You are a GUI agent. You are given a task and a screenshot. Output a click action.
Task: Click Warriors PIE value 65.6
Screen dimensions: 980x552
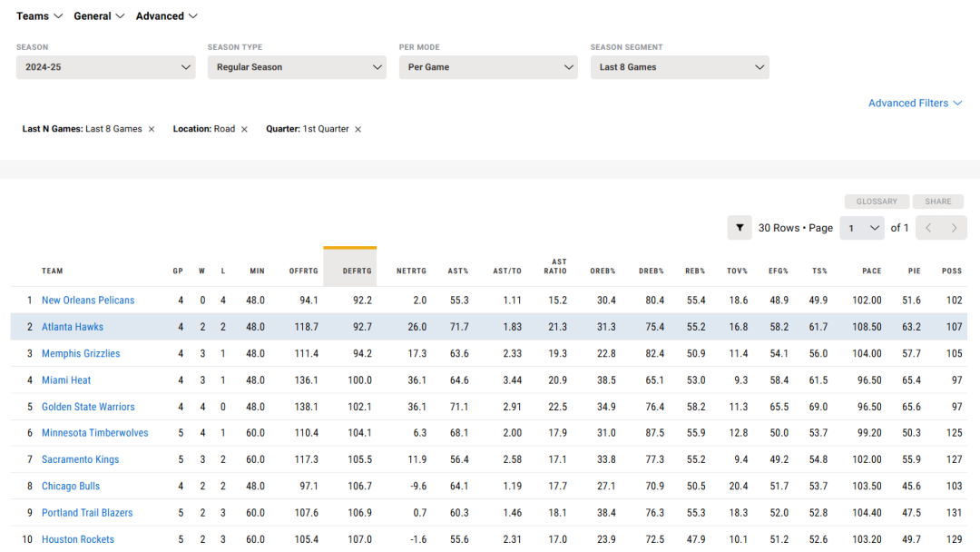coord(911,407)
